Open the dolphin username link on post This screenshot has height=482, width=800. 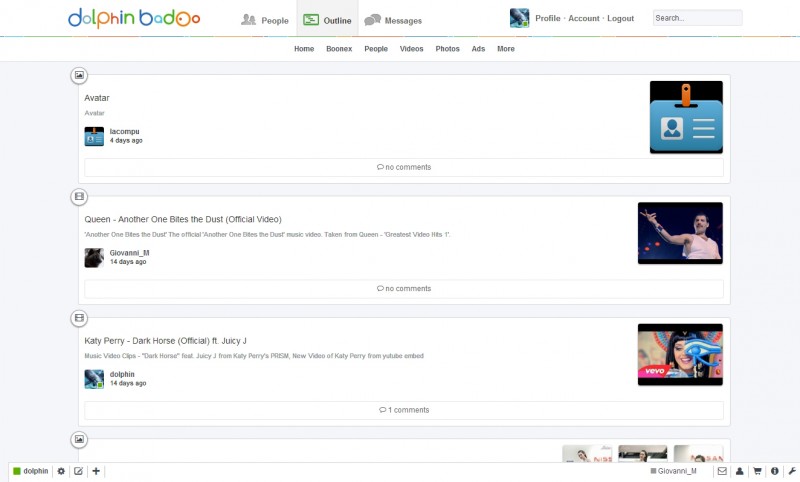[x=122, y=374]
